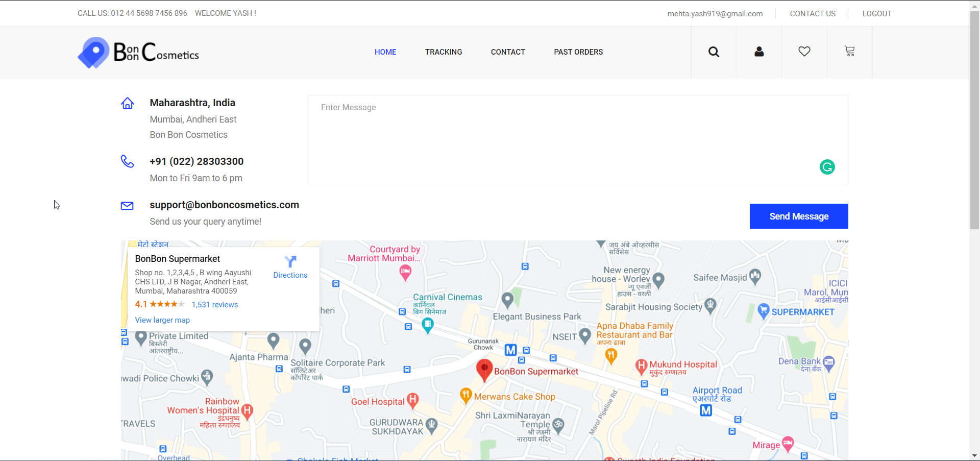The width and height of the screenshot is (980, 461).
Task: Click the LOGOUT link
Action: pyautogui.click(x=877, y=14)
